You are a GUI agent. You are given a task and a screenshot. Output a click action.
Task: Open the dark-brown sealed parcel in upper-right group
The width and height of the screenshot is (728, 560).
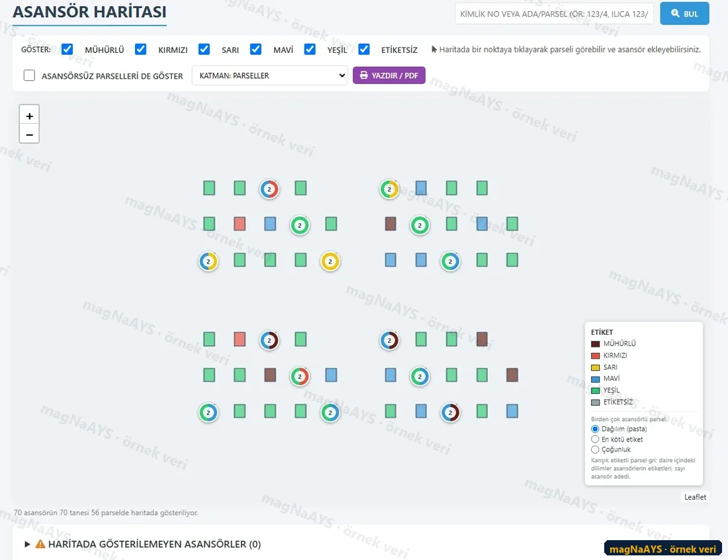[390, 224]
